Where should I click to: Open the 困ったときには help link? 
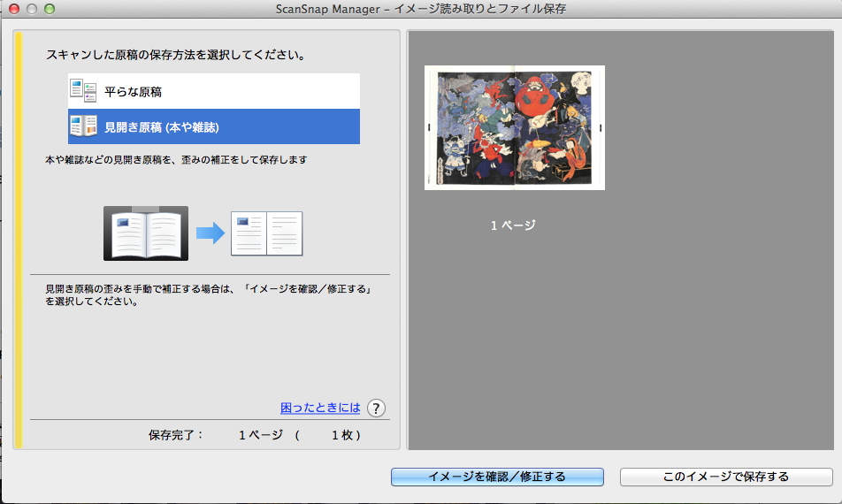coord(320,408)
